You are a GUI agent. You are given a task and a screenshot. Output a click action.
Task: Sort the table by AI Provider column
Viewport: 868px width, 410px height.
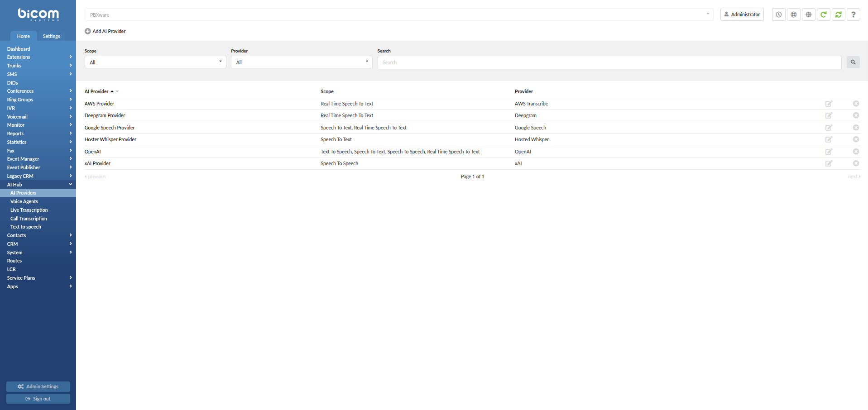click(96, 91)
